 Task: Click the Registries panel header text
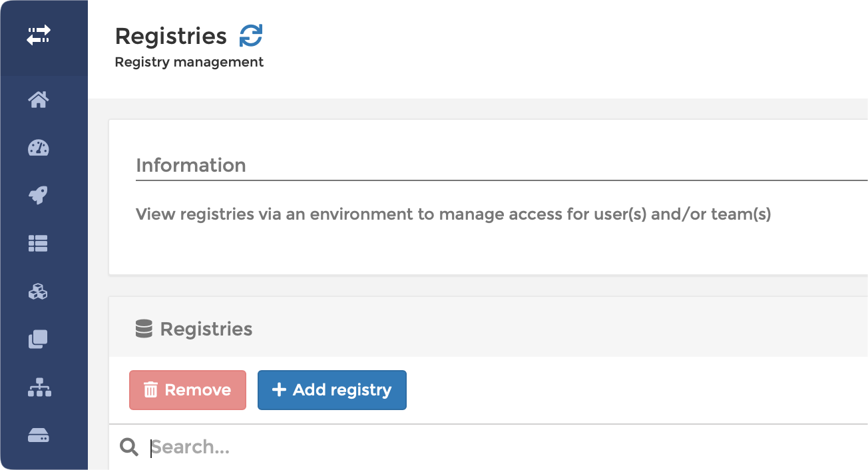pos(206,329)
